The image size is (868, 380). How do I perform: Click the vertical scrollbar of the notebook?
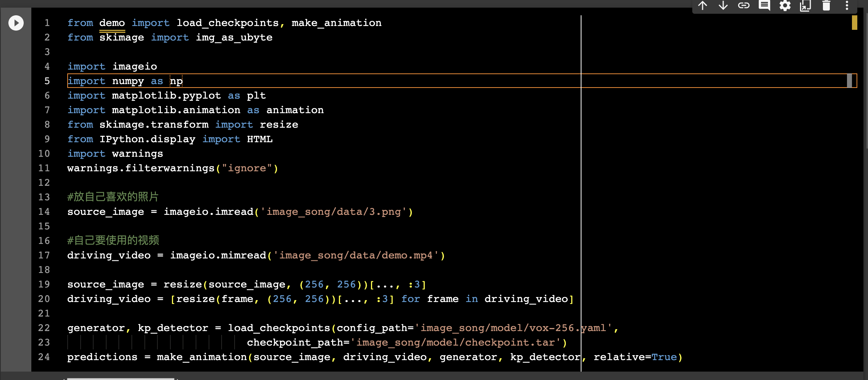[866, 80]
